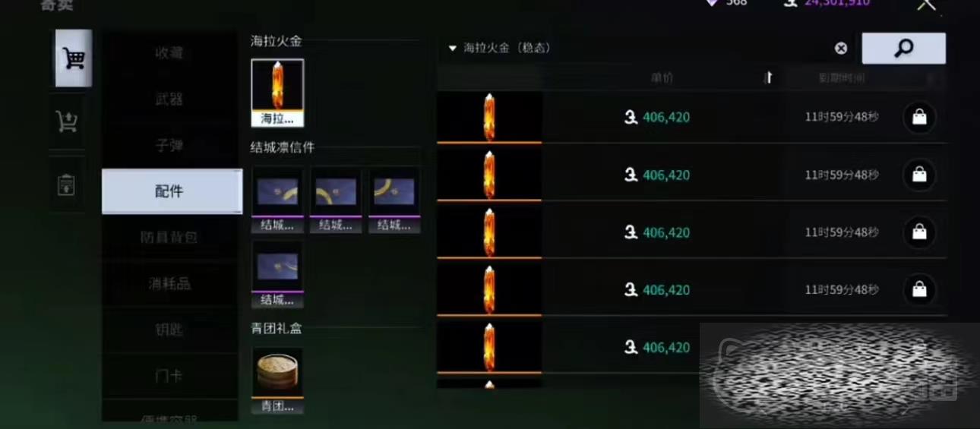980x429 pixels.
Task: Collapse the 海拉火金（稳态） dropdown arrow
Action: [x=453, y=49]
